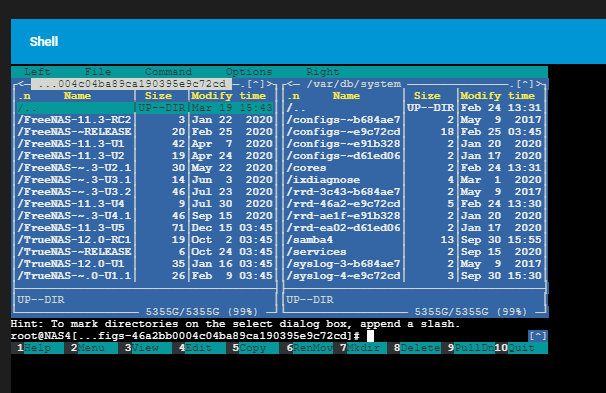Open the Command menu
The width and height of the screenshot is (606, 393).
(168, 72)
